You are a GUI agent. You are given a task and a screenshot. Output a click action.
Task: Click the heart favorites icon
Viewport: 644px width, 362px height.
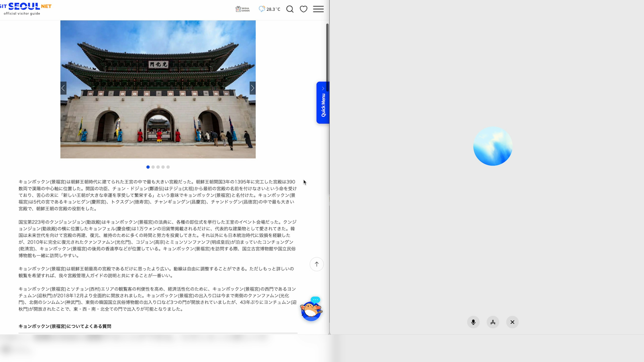pyautogui.click(x=303, y=9)
